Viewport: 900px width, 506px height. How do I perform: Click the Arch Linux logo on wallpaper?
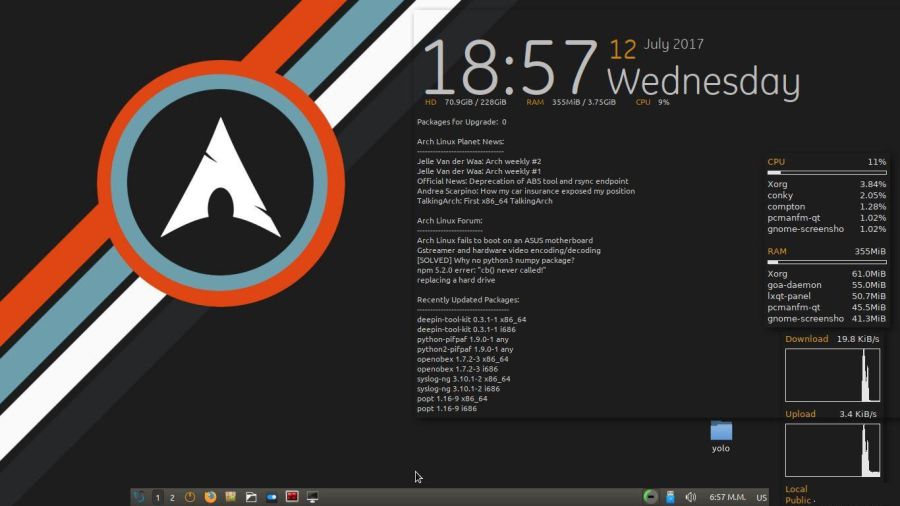[220, 183]
